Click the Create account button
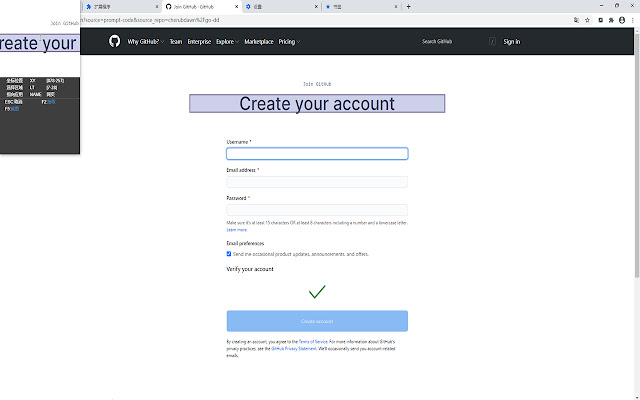 point(317,321)
